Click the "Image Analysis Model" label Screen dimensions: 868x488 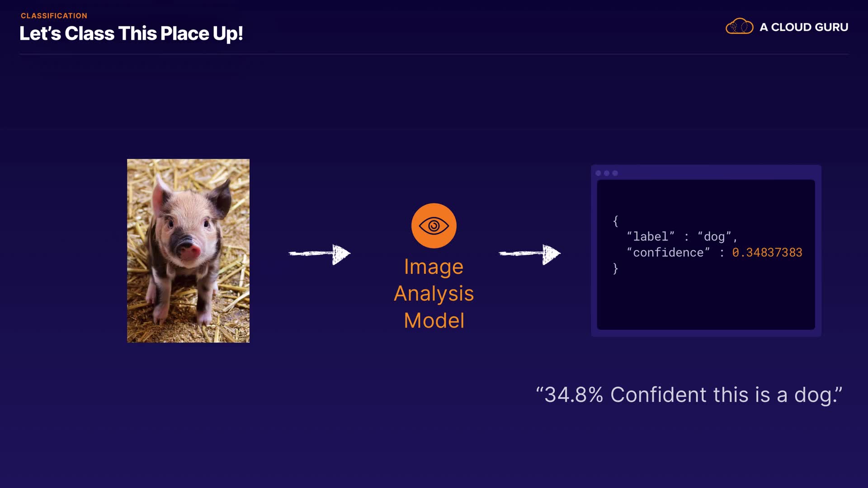click(434, 293)
